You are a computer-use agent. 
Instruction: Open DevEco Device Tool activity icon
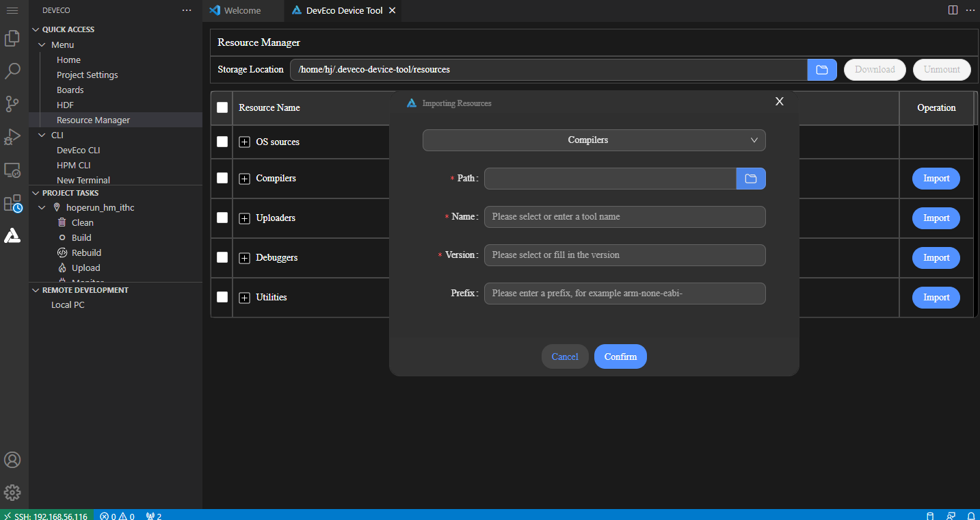(x=12, y=236)
